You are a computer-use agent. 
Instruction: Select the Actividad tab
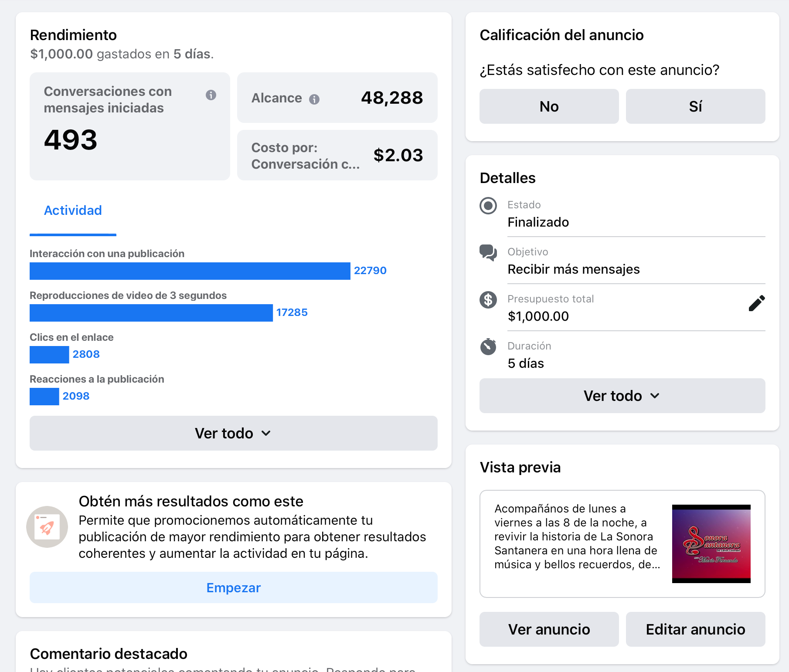73,210
